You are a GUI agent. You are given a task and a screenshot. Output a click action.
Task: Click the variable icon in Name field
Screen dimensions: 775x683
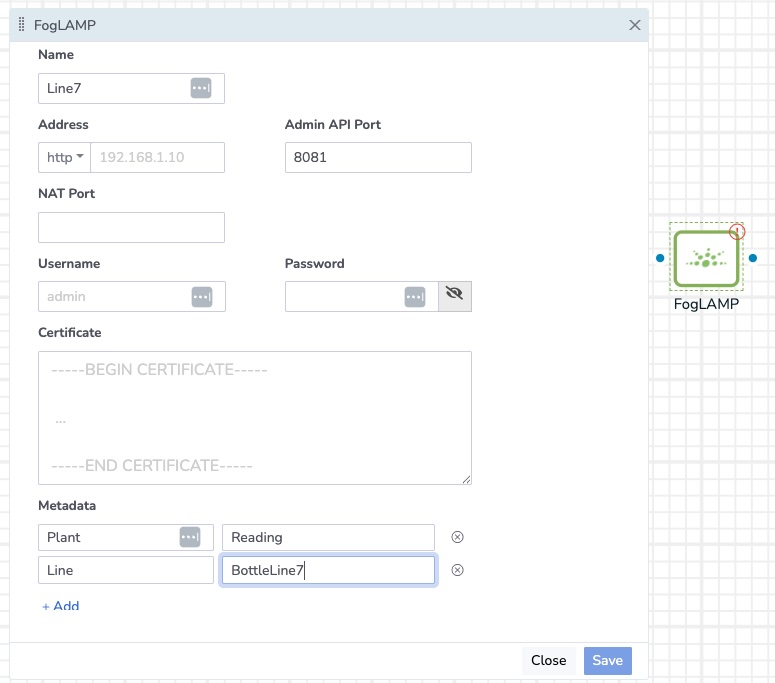coord(201,88)
